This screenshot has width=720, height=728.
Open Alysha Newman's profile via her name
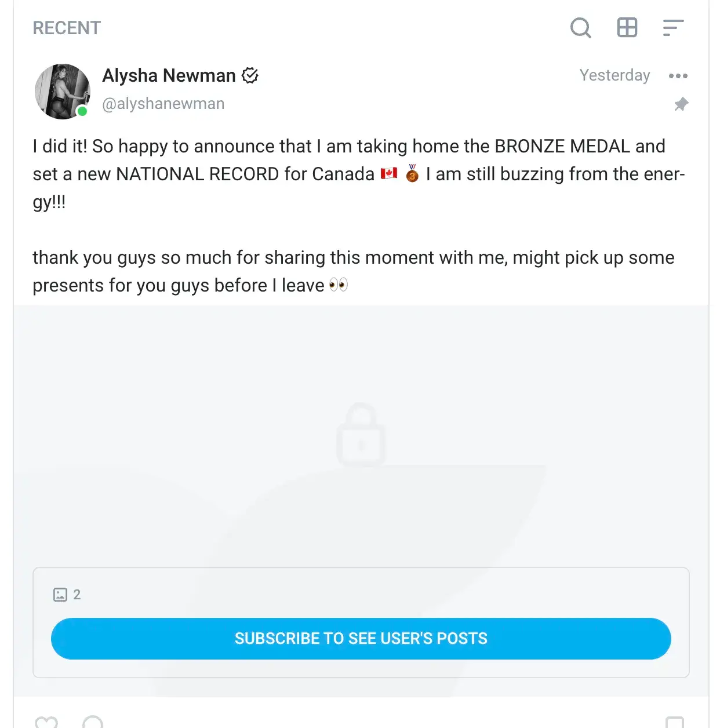click(x=169, y=75)
